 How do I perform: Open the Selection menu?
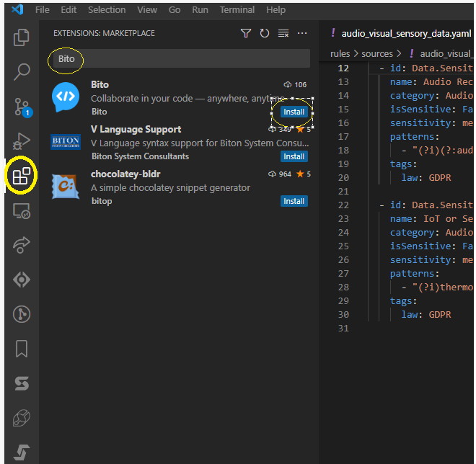(107, 10)
